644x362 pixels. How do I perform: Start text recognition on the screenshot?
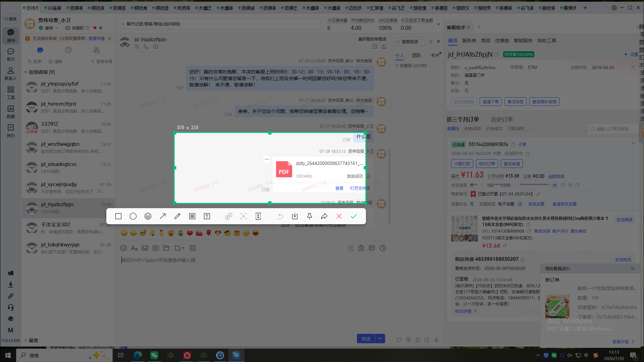click(244, 216)
